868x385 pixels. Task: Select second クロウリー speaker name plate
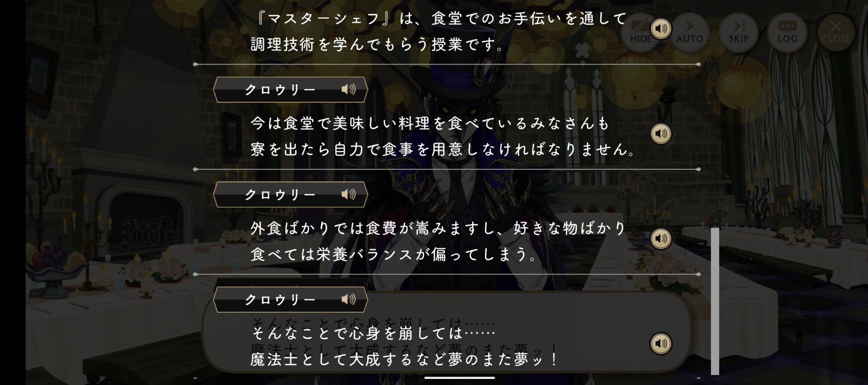tap(290, 195)
